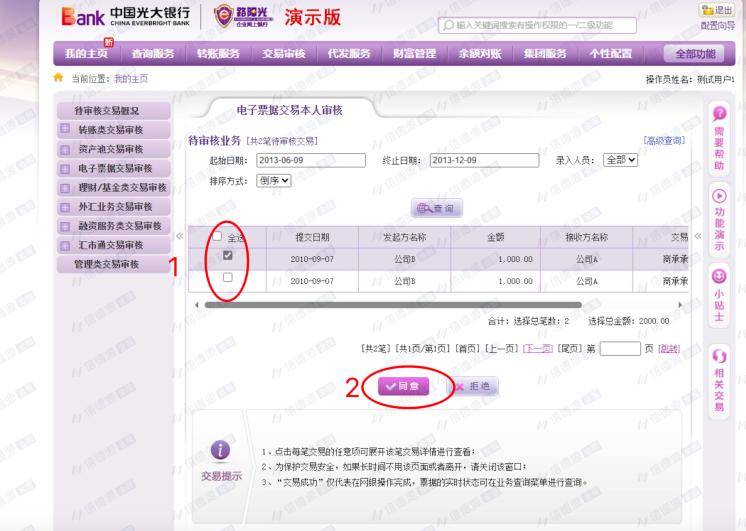Image resolution: width=746 pixels, height=531 pixels.
Task: Open the 功能演示 play icon
Action: pos(719,196)
